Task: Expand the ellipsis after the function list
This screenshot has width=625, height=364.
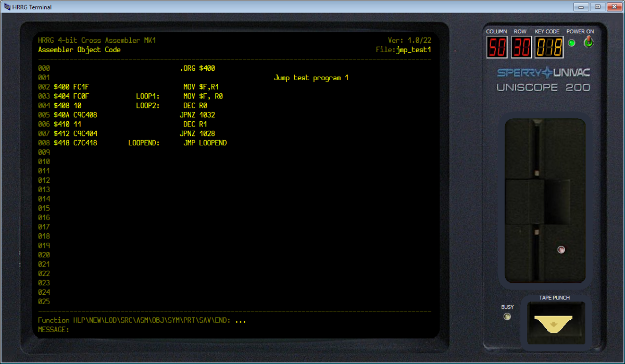Action: tap(241, 320)
